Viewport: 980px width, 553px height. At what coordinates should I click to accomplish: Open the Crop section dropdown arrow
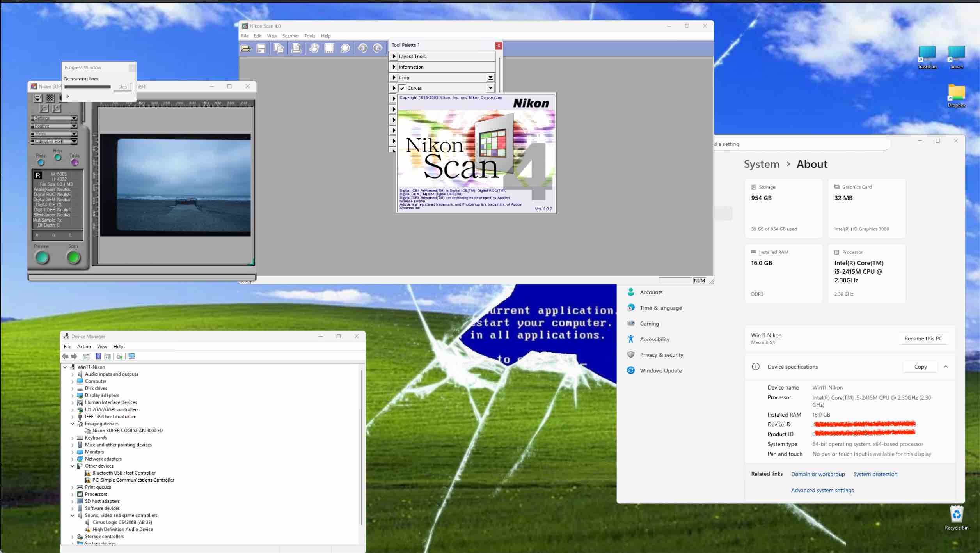tap(490, 78)
